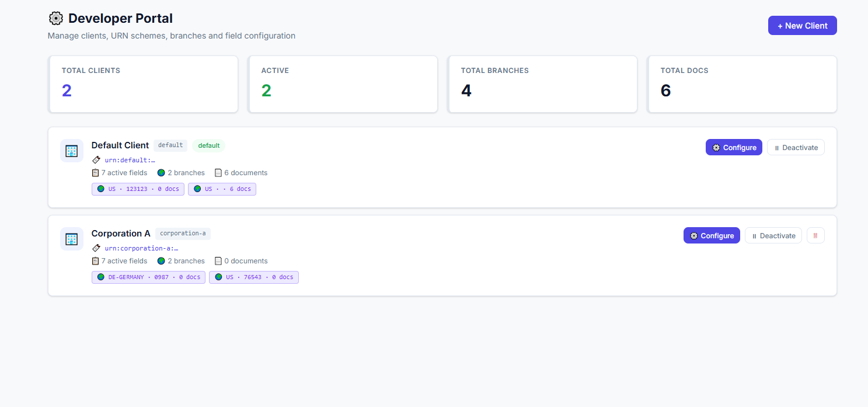This screenshot has width=868, height=407.
Task: Select the US · 76543 · 0 docs chip
Action: pyautogui.click(x=254, y=277)
